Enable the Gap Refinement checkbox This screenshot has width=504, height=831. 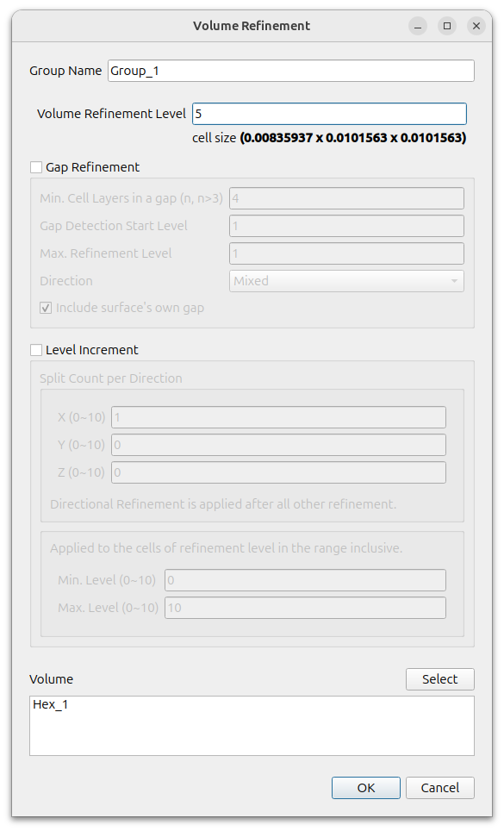36,167
